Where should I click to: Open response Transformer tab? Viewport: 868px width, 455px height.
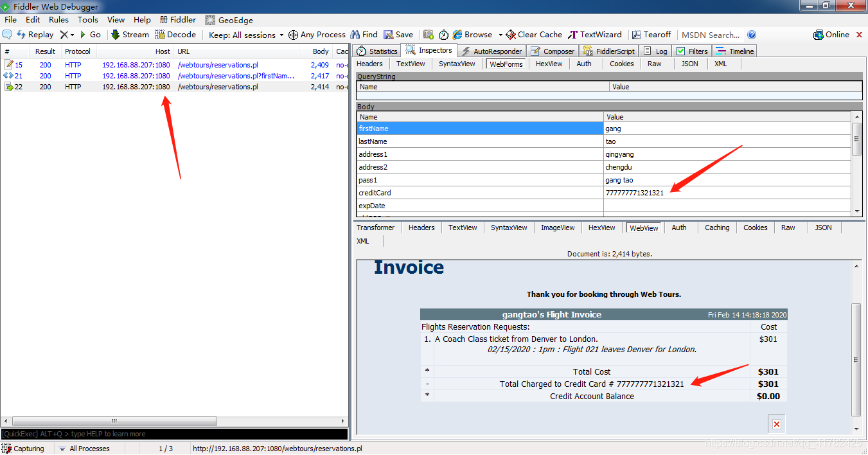(x=376, y=227)
